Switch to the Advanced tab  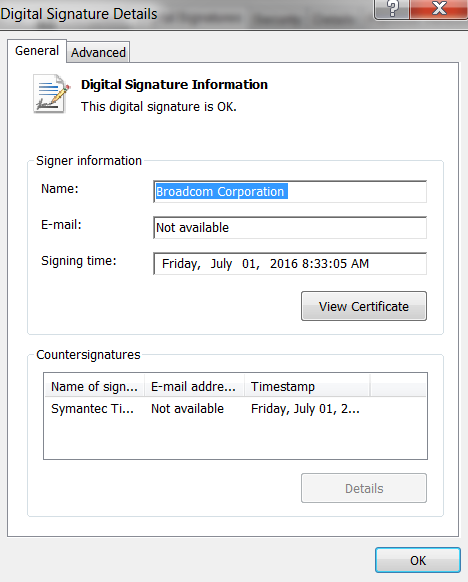(98, 52)
